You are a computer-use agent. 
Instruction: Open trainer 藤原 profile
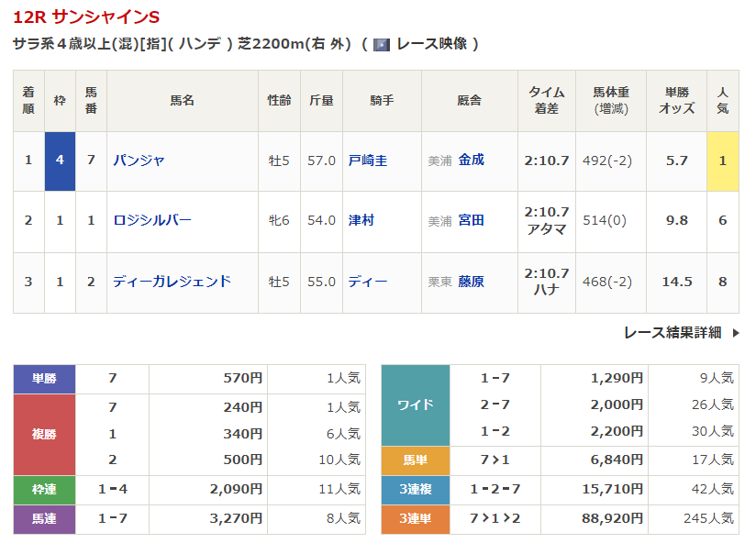click(x=471, y=282)
